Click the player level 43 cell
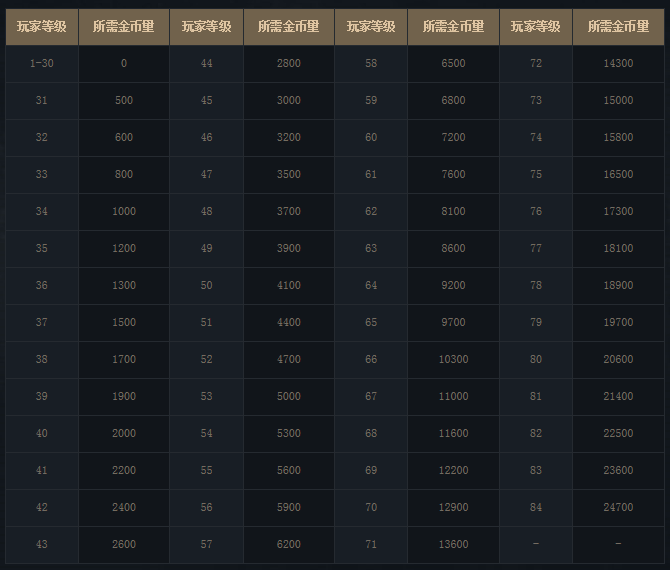The image size is (670, 570). [41, 544]
